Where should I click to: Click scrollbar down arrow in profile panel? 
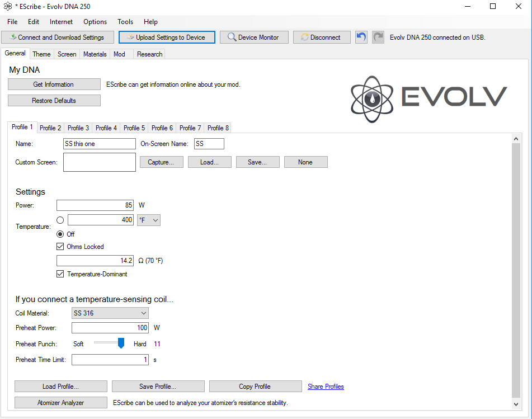(x=516, y=404)
